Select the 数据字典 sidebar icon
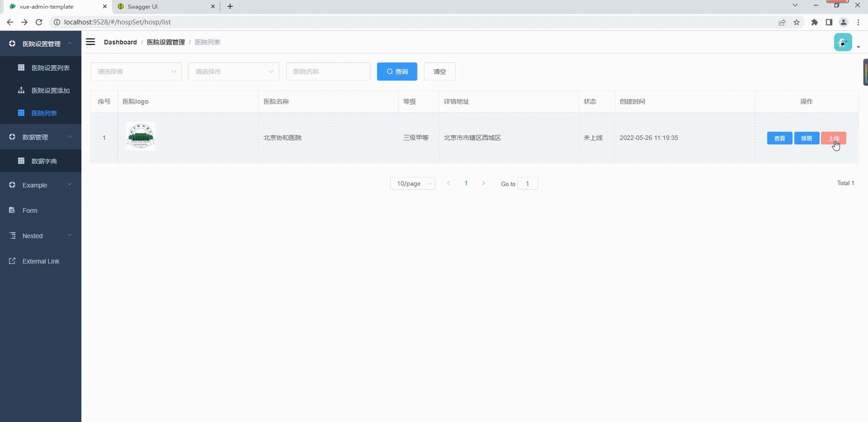Screen dimensions: 868x422 pos(21,160)
